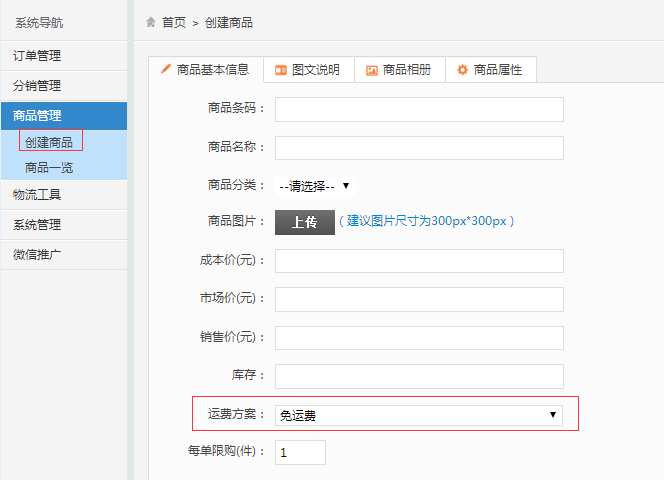Go to 首页 breadcrumb link
This screenshot has height=480, width=664.
click(174, 22)
